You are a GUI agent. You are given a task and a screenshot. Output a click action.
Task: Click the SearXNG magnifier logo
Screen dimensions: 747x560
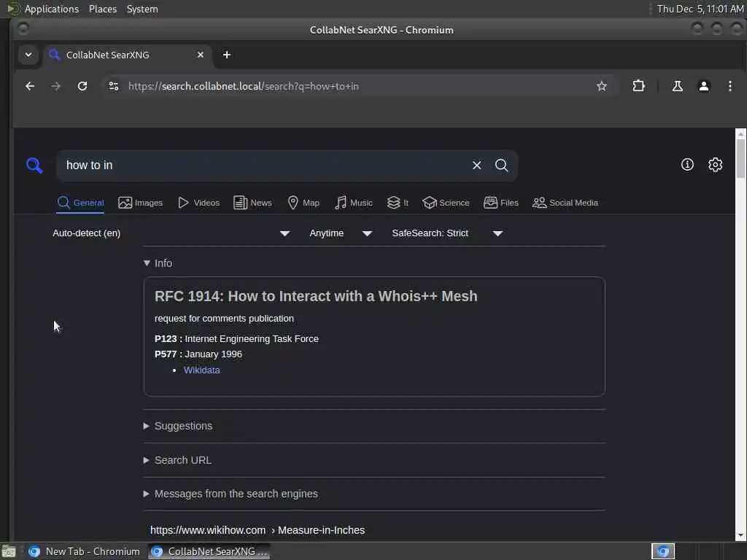(x=34, y=166)
